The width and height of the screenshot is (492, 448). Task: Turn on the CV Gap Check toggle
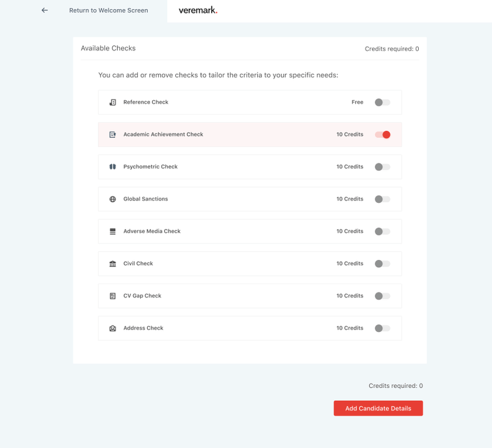tap(382, 296)
